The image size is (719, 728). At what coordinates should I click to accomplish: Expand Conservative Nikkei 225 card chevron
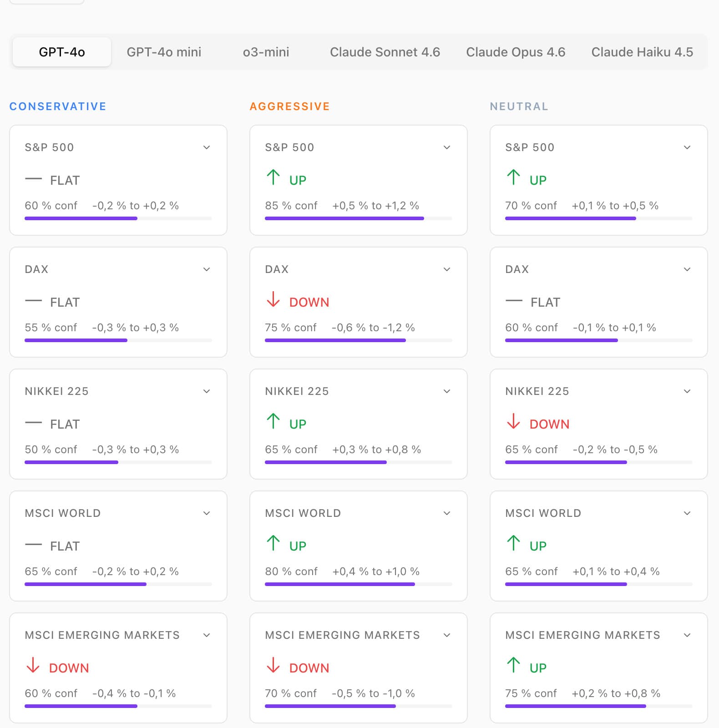click(207, 391)
